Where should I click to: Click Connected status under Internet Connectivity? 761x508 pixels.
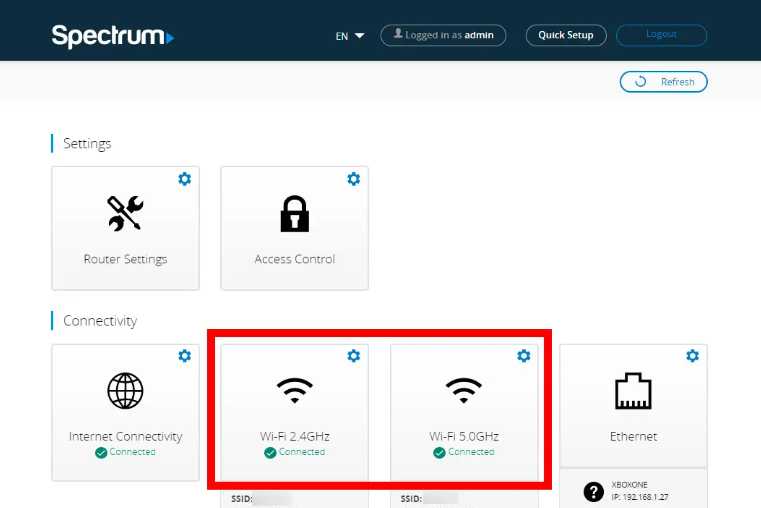tap(132, 452)
